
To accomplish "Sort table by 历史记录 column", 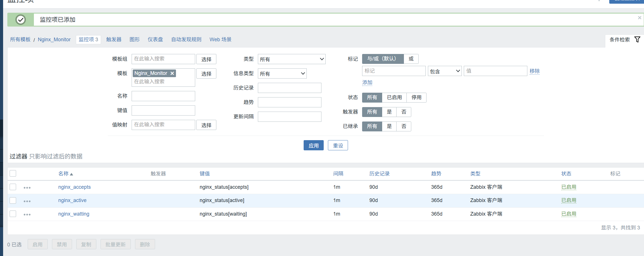I will click(380, 173).
